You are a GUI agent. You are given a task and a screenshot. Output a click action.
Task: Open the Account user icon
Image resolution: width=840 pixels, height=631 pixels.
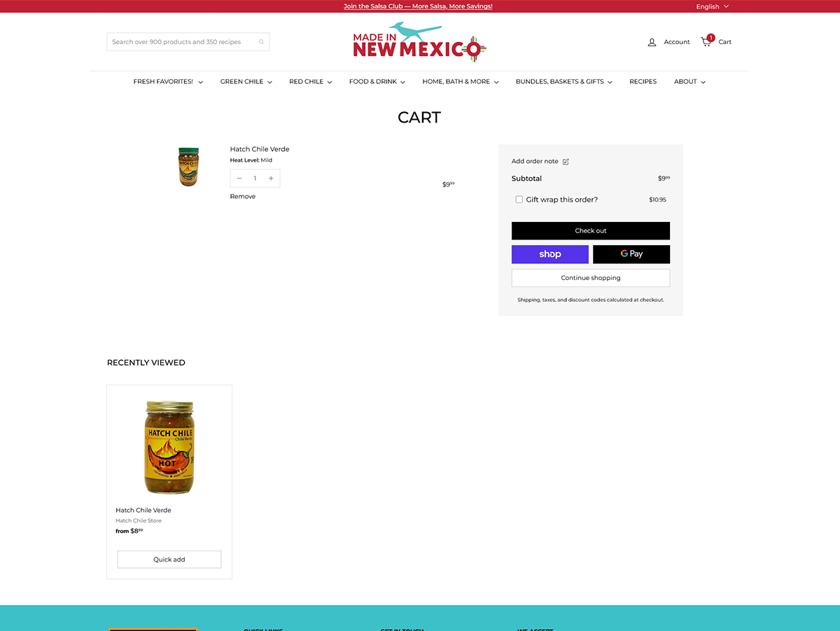652,42
